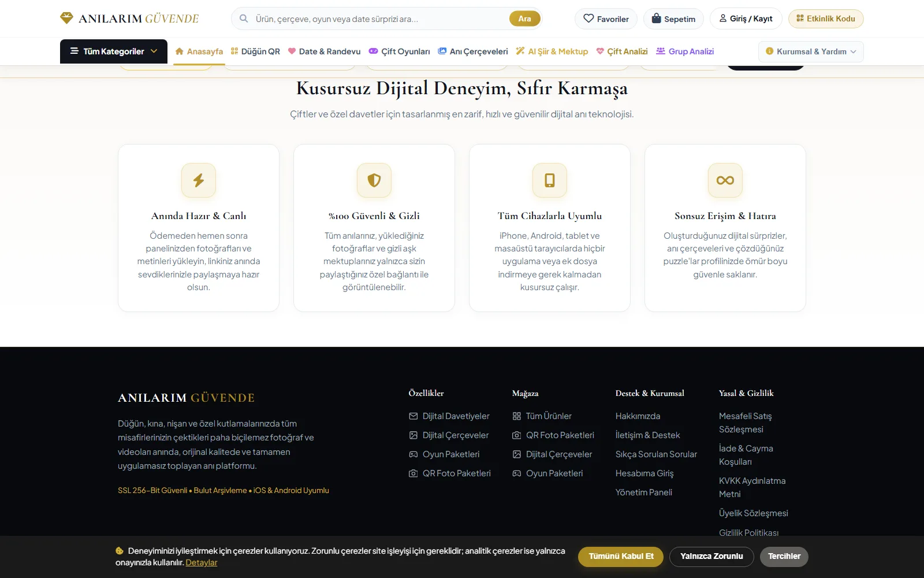Click the user icon on Giriş / Kayıt
This screenshot has height=578, width=924.
tap(722, 18)
